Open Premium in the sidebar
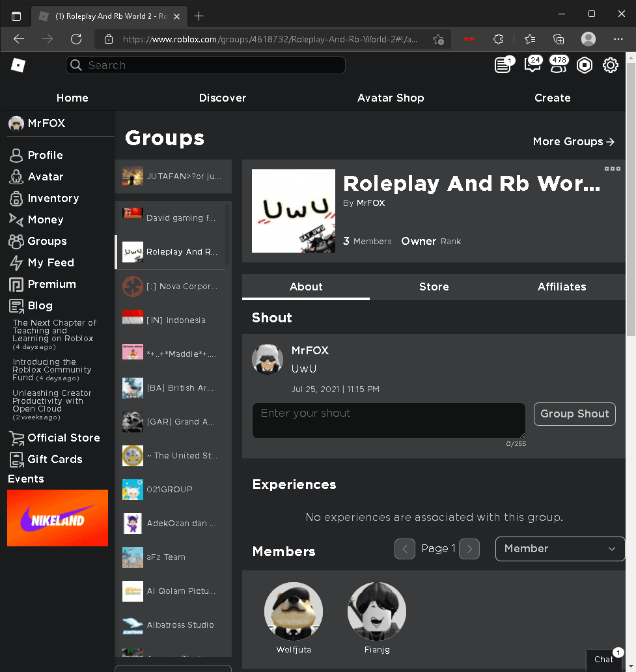Viewport: 636px width, 672px height. 42,284
